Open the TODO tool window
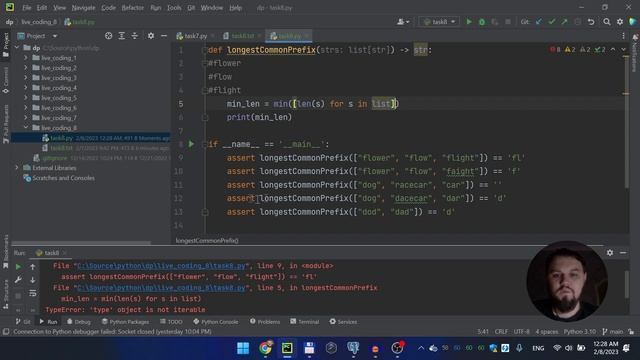 point(171,322)
